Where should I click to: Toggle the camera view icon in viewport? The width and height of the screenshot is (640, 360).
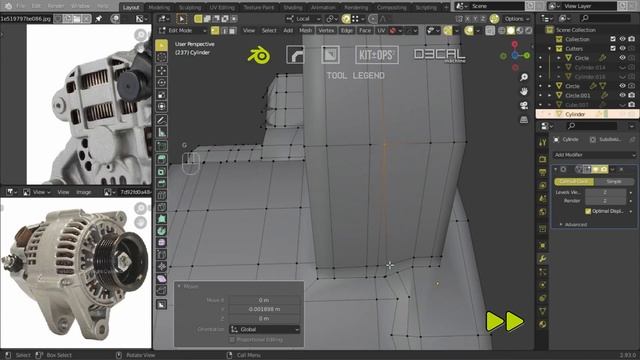click(524, 105)
